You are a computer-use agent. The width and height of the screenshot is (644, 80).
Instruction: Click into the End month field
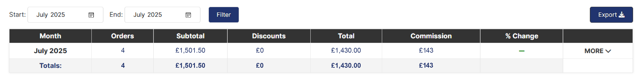coord(155,15)
